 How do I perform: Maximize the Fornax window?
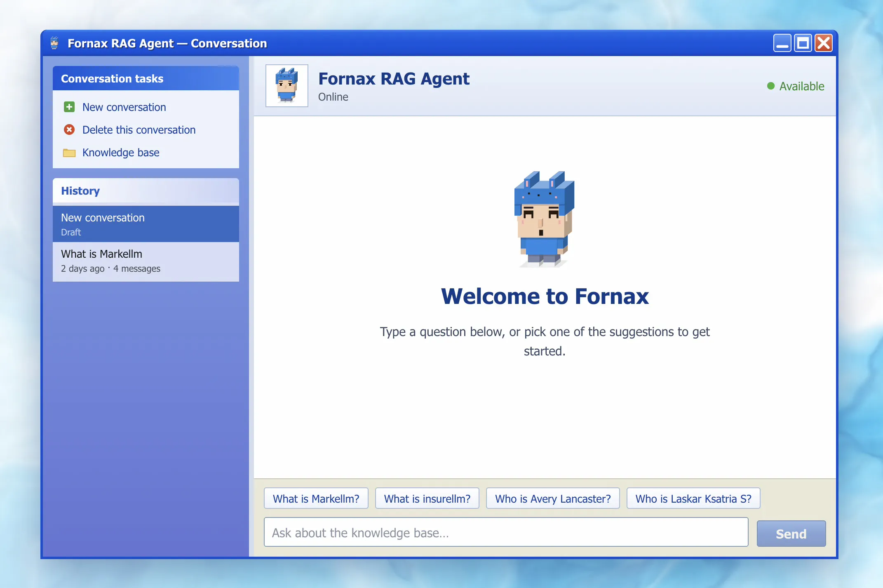(x=803, y=43)
